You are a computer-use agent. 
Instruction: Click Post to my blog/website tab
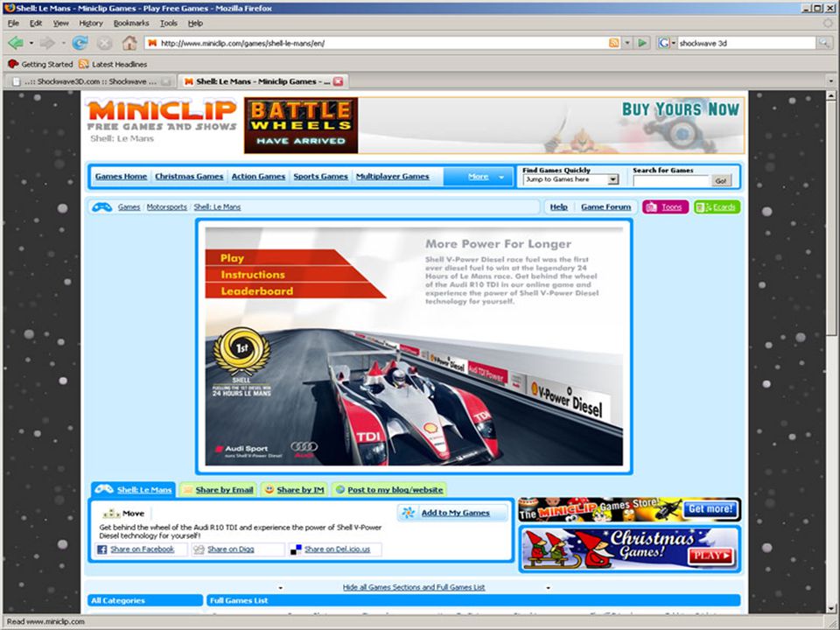[388, 490]
